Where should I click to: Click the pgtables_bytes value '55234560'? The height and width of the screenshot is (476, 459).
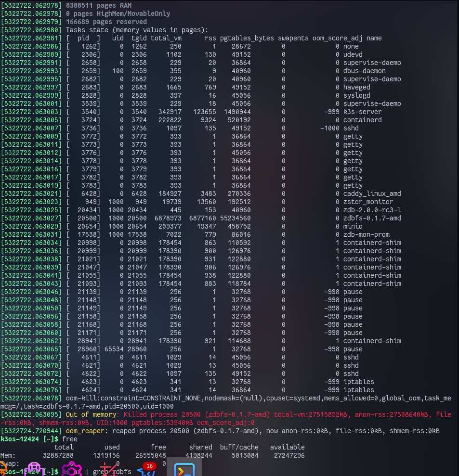(236, 219)
